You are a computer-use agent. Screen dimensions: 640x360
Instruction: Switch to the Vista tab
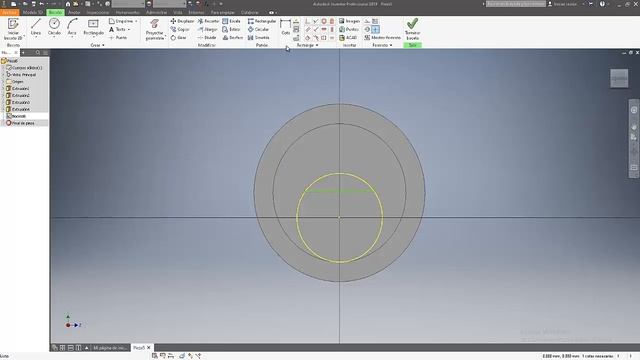(x=178, y=13)
